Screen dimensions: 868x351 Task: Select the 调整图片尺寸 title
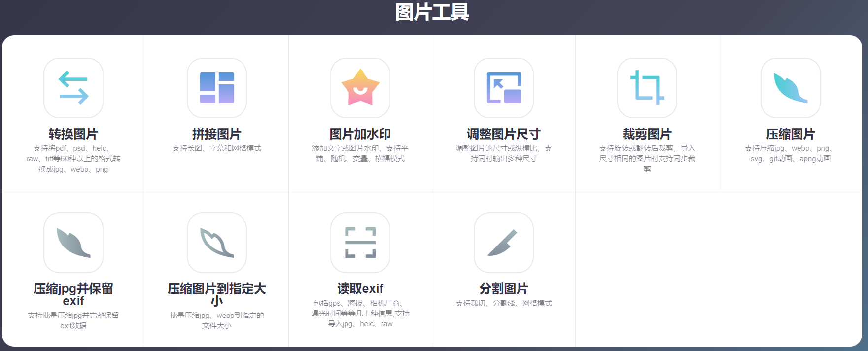(504, 134)
